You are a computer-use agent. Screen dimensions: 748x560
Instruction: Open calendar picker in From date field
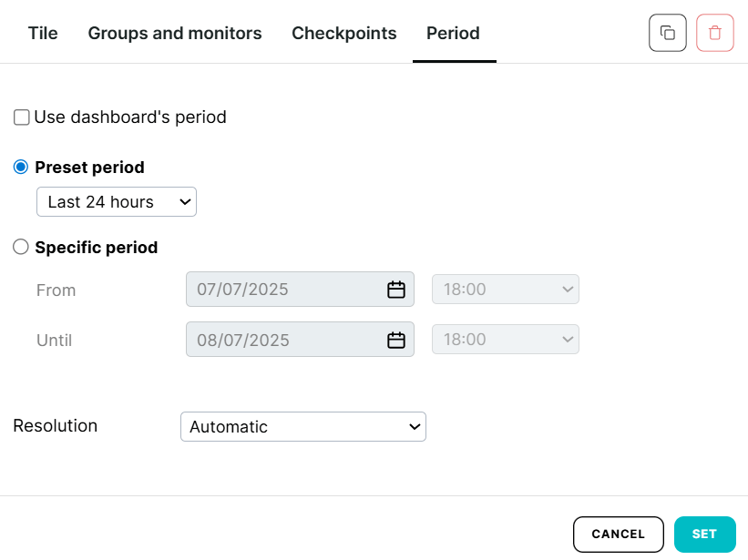pos(395,290)
